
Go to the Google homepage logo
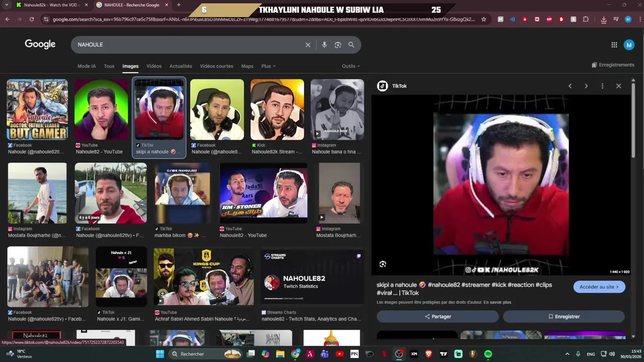[x=40, y=44]
